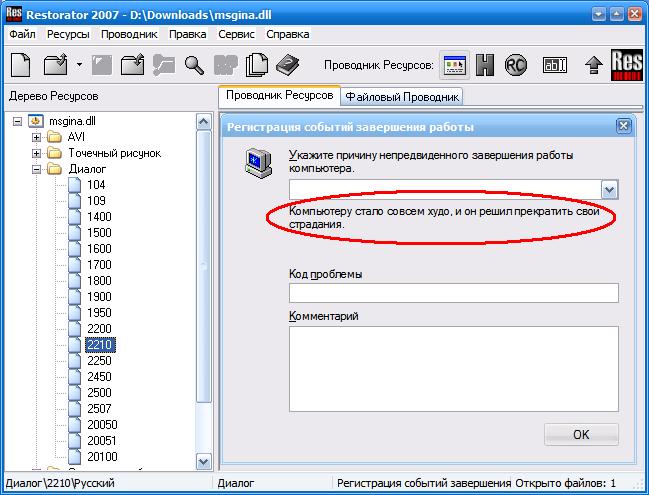Click the New file toolbar icon
The width and height of the screenshot is (649, 495).
[20, 65]
